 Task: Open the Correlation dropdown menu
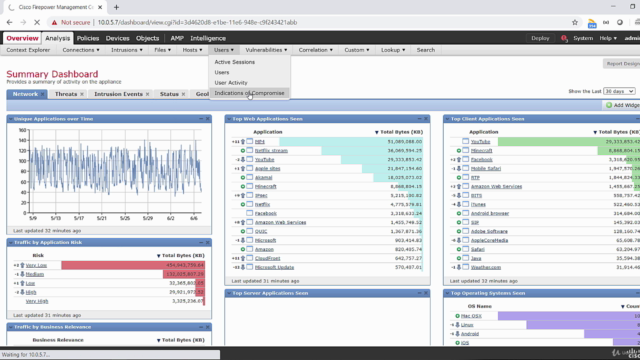coord(316,50)
